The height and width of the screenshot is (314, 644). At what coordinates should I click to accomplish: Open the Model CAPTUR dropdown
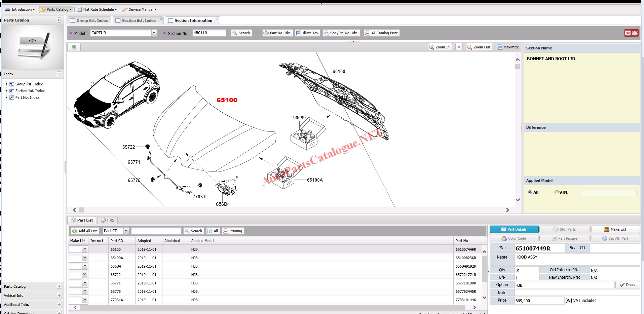[154, 33]
